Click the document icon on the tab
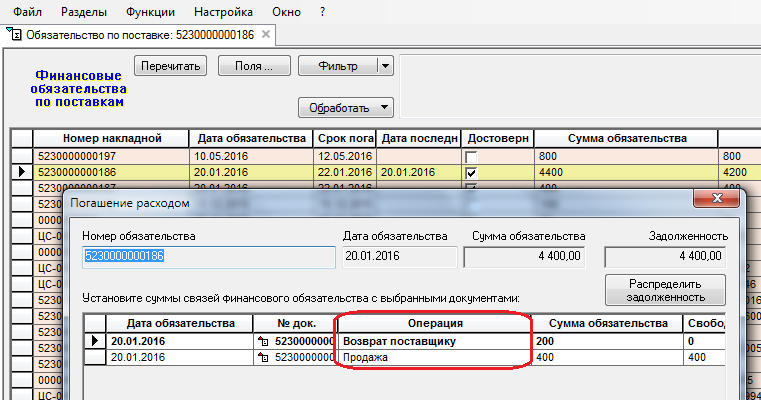 (x=14, y=34)
